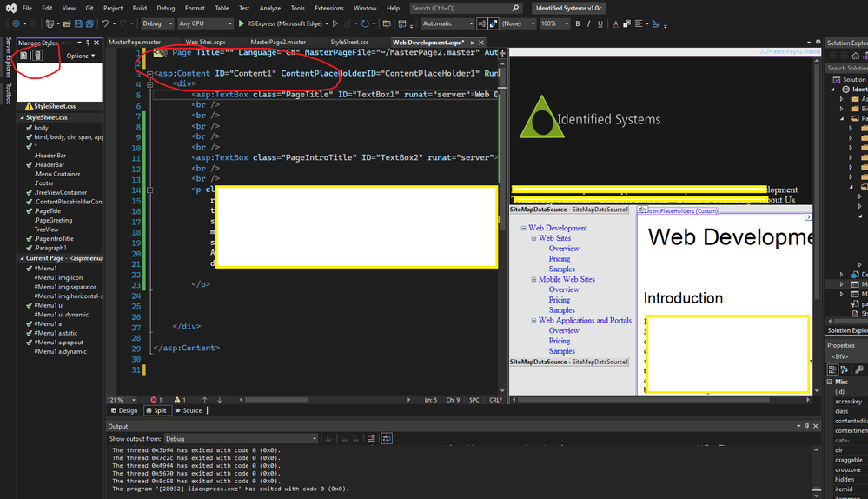Viewport: 868px width, 499px height.
Task: Click the Save All toolbar icon
Action: pos(89,23)
